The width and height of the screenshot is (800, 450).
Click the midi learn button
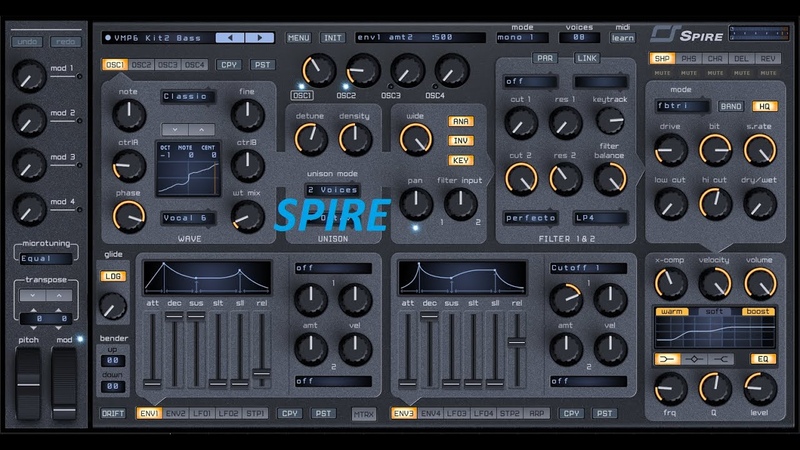[x=622, y=38]
